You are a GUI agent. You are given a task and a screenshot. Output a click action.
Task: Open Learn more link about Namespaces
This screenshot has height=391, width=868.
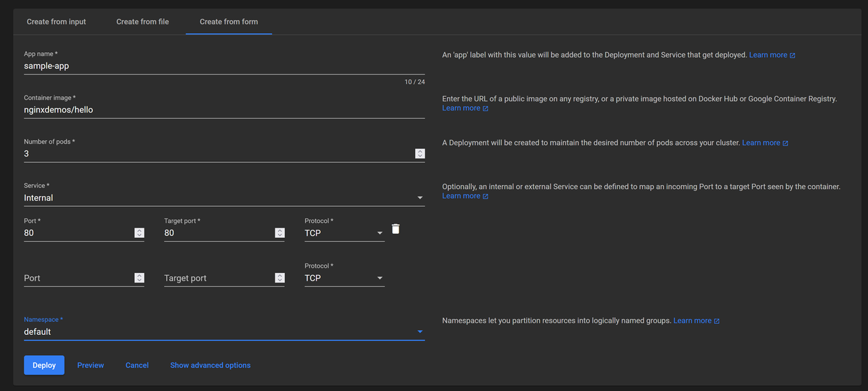click(696, 321)
